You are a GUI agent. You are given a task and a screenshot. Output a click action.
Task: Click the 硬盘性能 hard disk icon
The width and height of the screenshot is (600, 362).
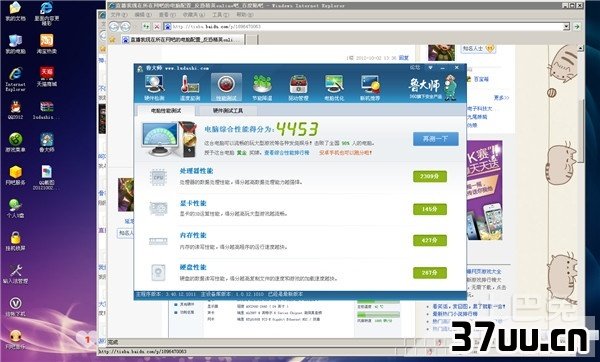click(x=158, y=273)
